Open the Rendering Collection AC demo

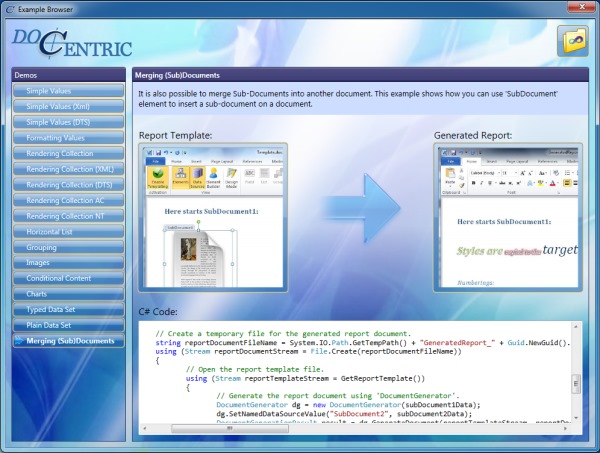pos(68,200)
